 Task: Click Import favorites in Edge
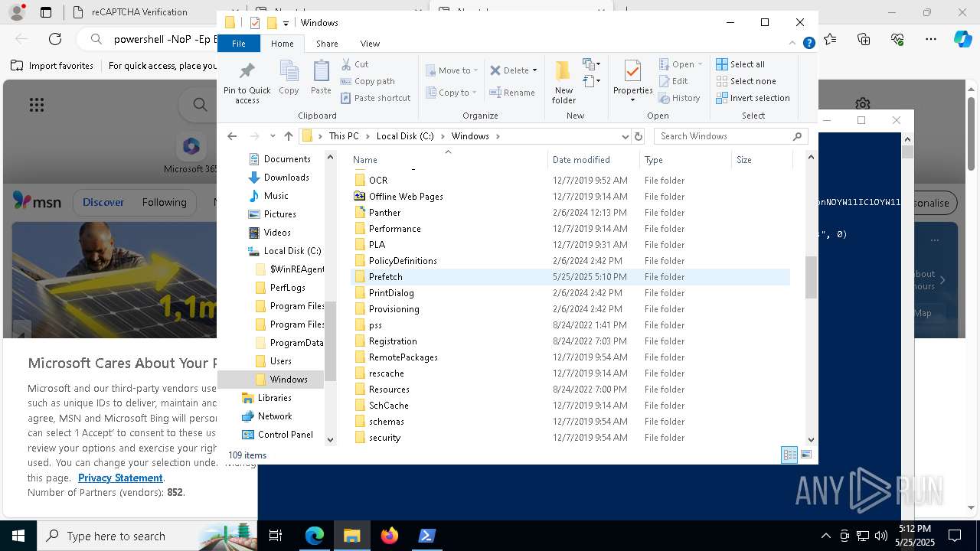point(52,66)
